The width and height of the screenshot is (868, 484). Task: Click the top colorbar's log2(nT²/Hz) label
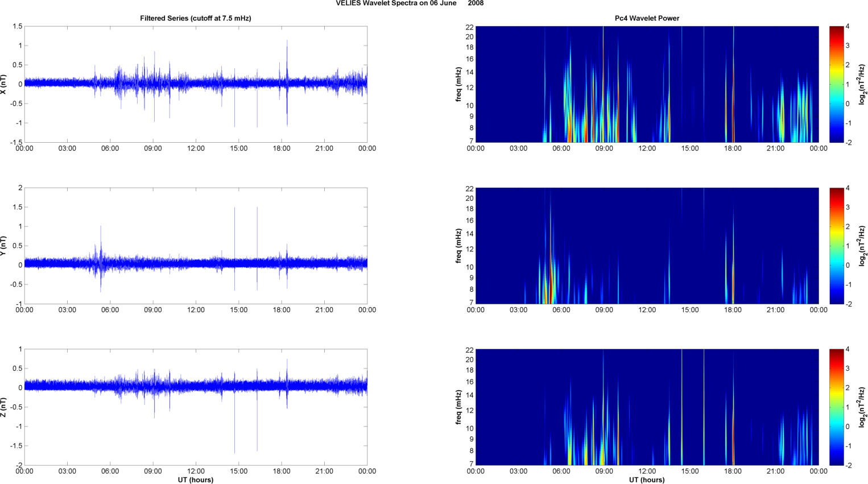click(862, 84)
